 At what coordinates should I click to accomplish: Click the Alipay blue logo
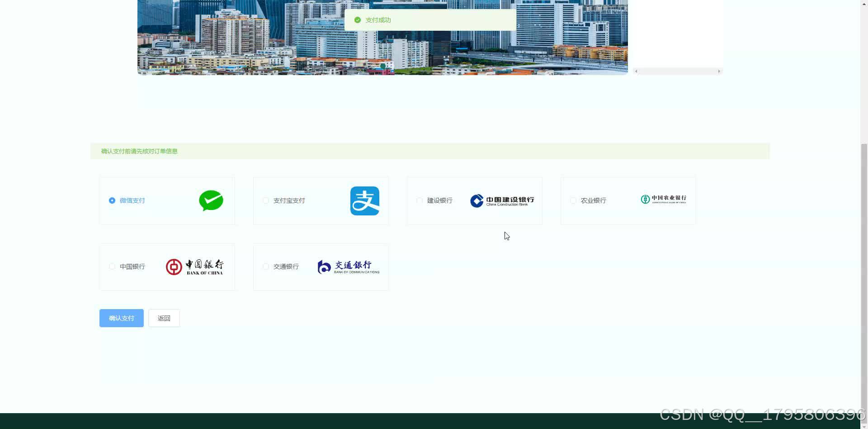[365, 201]
